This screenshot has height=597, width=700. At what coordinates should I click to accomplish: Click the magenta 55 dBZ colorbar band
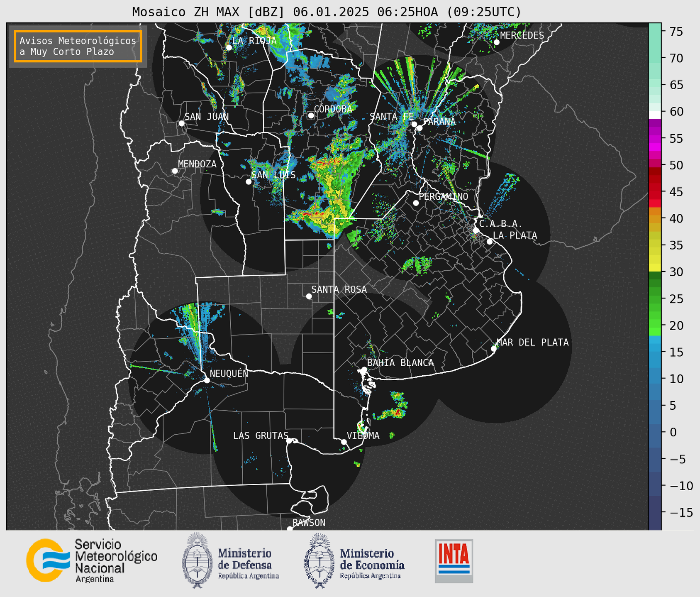point(655,139)
